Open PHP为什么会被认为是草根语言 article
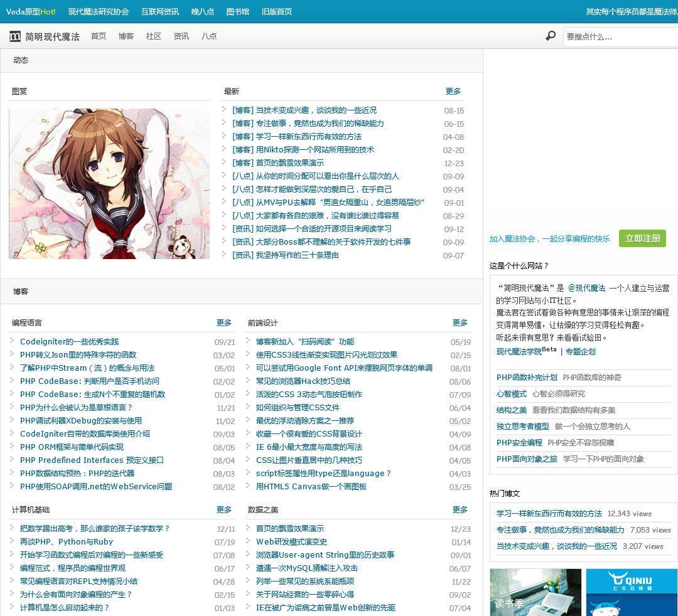Image resolution: width=678 pixels, height=616 pixels. click(76, 407)
